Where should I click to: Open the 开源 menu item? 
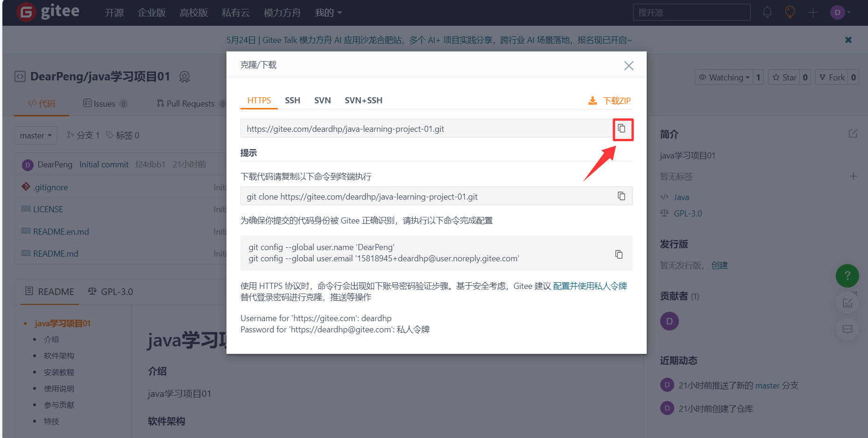coord(114,13)
